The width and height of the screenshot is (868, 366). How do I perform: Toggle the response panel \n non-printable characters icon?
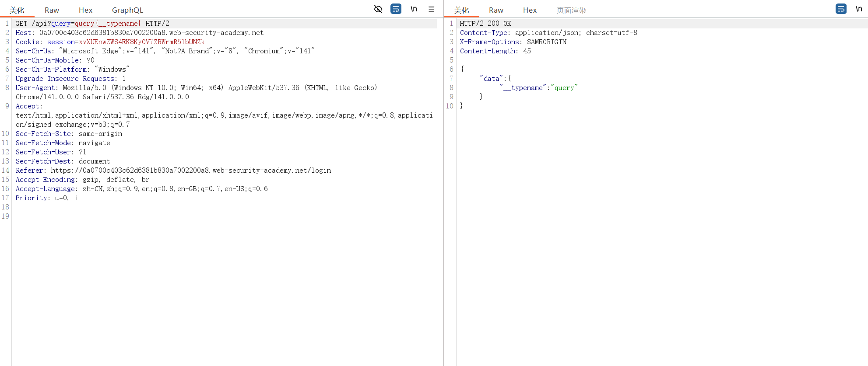coord(859,9)
